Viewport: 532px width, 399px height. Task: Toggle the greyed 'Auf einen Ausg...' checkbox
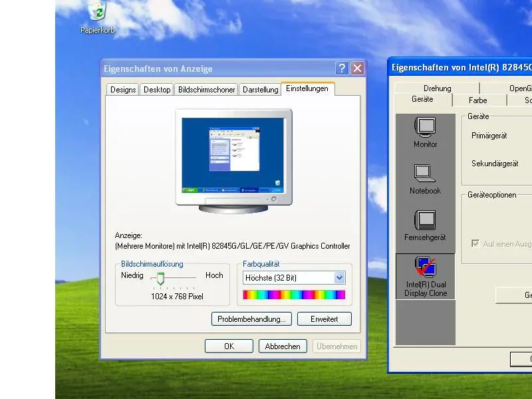[475, 243]
